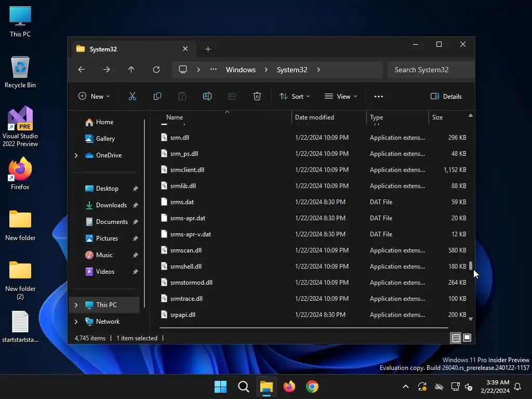The width and height of the screenshot is (532, 399).
Task: Click scrollbar down arrow in file list
Action: click(x=471, y=319)
